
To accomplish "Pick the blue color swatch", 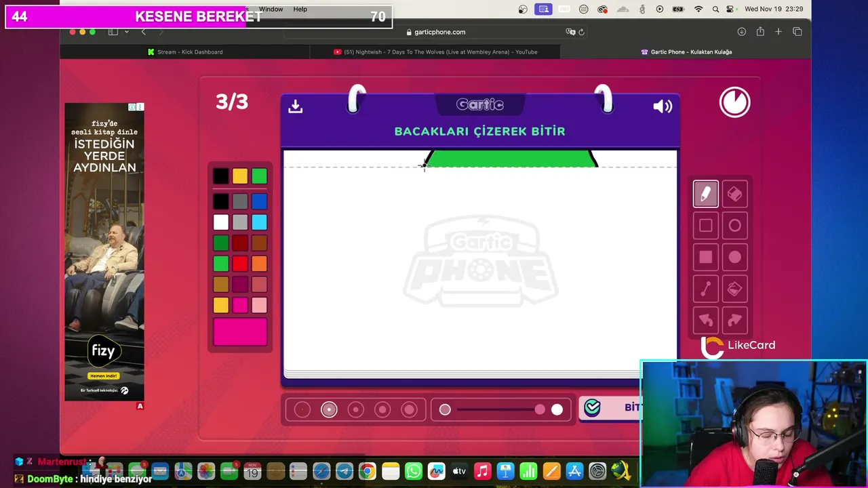I will 259,201.
